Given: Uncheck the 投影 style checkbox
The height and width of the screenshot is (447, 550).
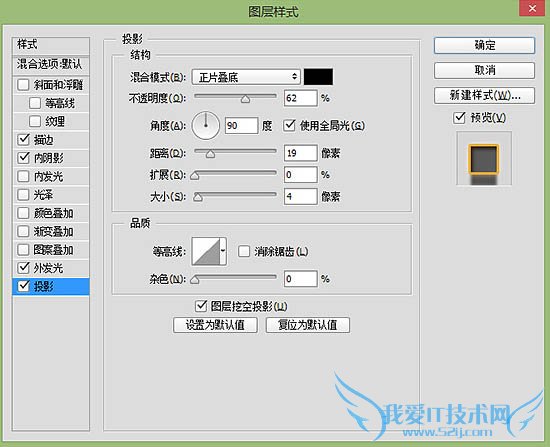Looking at the screenshot, I should point(23,286).
